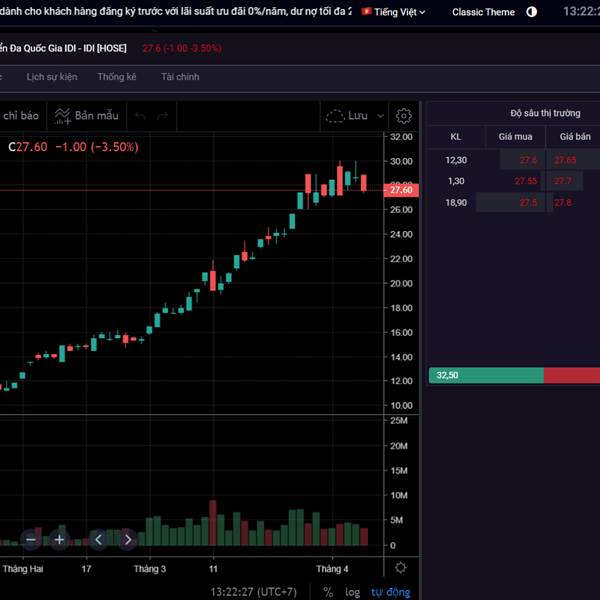Click the C27.60 -1.00 (-3.50%) legend

pos(73,147)
